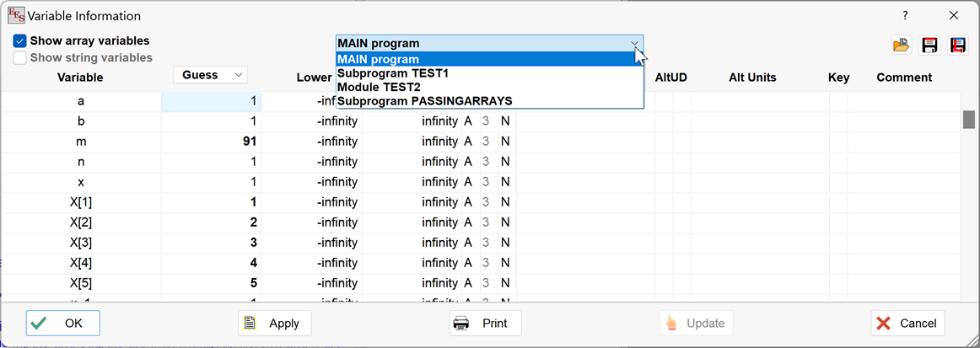Close the Variable Information dialog
Viewport: 980px width, 348px height.
tap(954, 16)
